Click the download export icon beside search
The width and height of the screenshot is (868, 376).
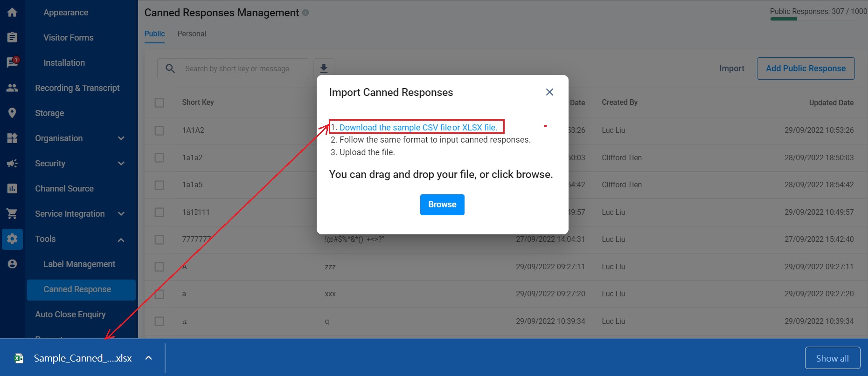click(x=324, y=68)
